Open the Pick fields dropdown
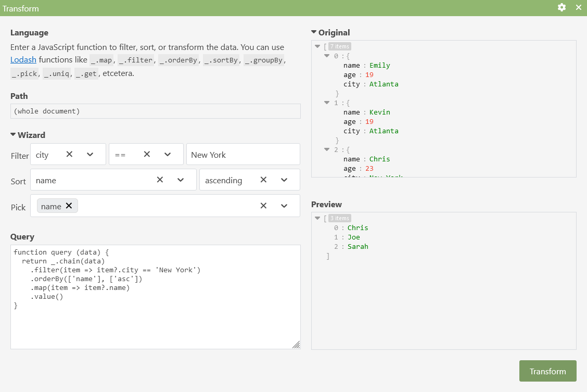Image resolution: width=587 pixels, height=392 pixels. click(x=284, y=206)
